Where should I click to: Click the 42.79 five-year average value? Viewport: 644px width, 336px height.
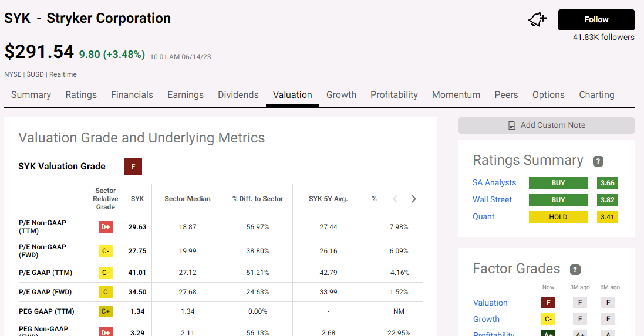pos(328,273)
